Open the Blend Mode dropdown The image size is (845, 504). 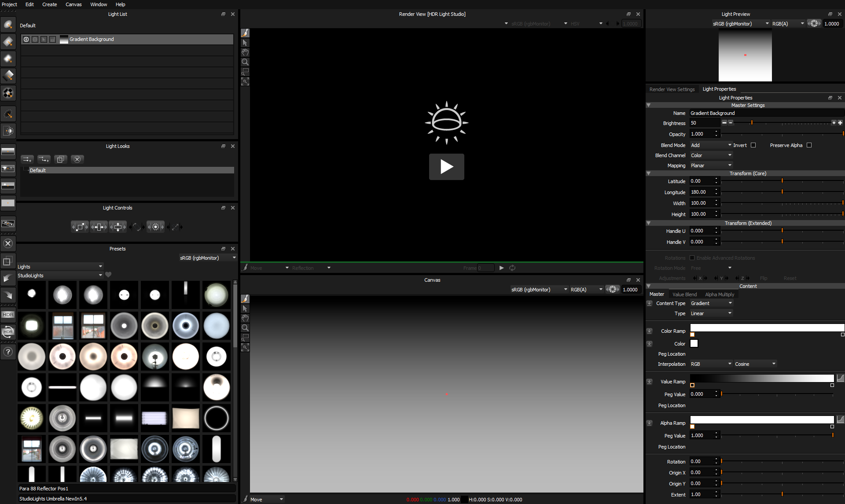(710, 145)
